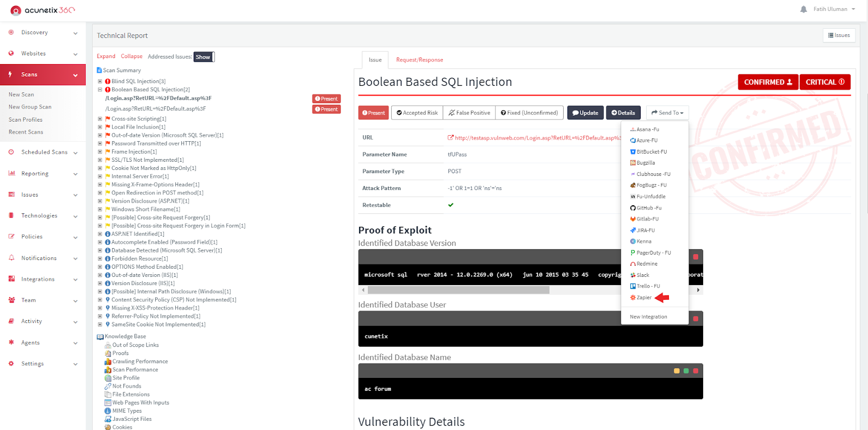Click the Update button

click(585, 113)
